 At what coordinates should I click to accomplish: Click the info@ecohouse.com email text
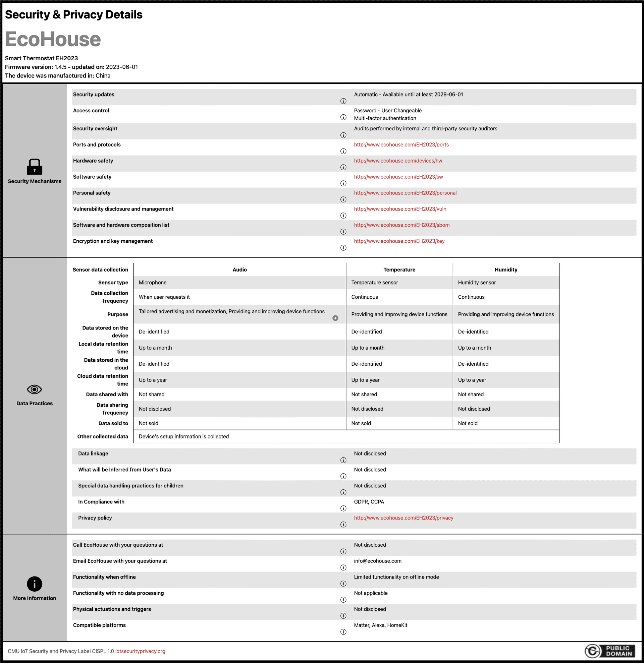[378, 561]
